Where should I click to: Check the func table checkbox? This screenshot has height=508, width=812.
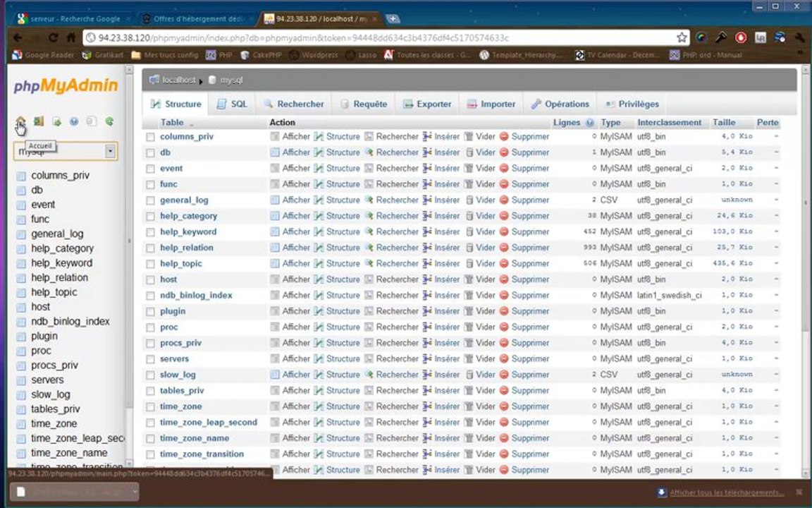coord(150,185)
